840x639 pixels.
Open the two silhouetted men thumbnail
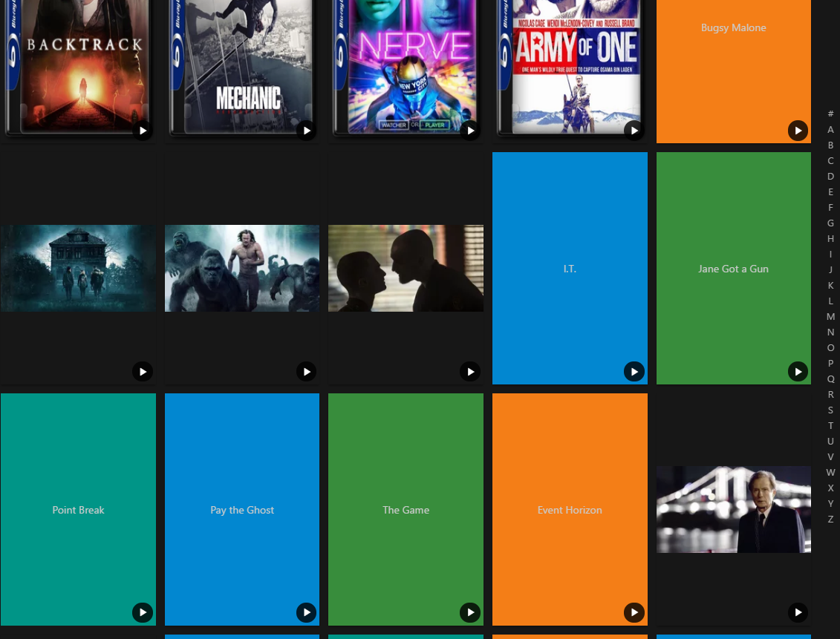click(x=406, y=268)
